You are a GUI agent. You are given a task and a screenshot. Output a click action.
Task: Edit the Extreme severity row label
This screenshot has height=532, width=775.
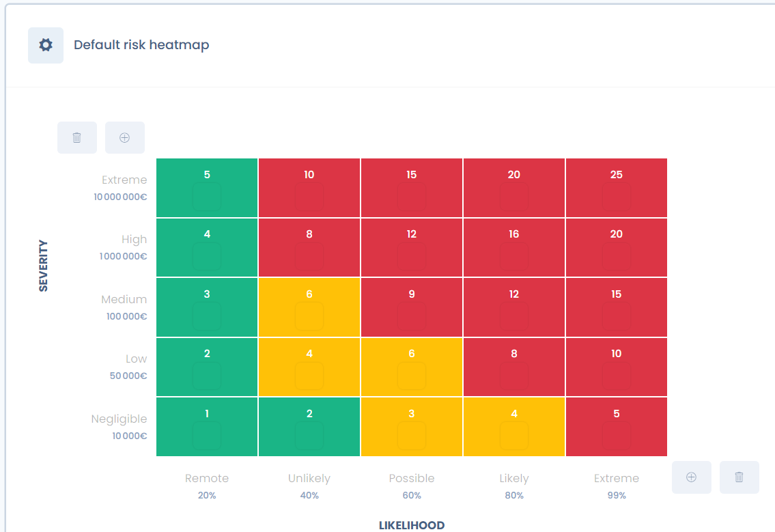tap(124, 180)
